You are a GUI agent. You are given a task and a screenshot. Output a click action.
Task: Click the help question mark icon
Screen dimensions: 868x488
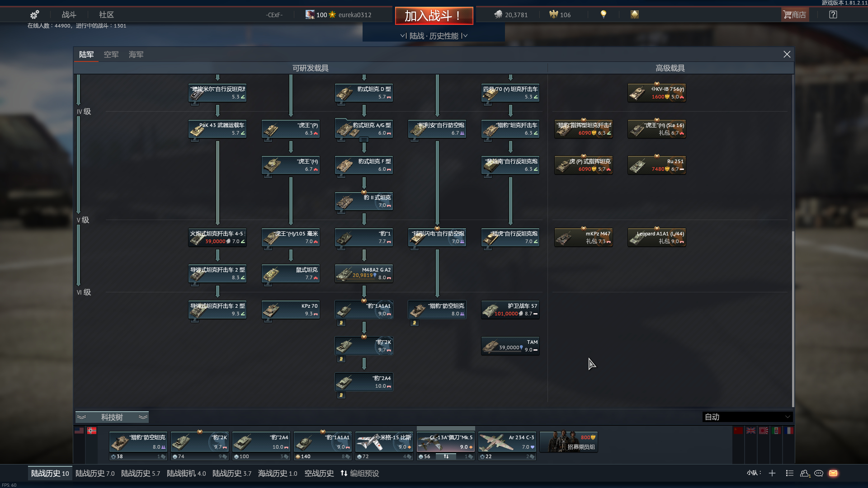[x=833, y=14]
